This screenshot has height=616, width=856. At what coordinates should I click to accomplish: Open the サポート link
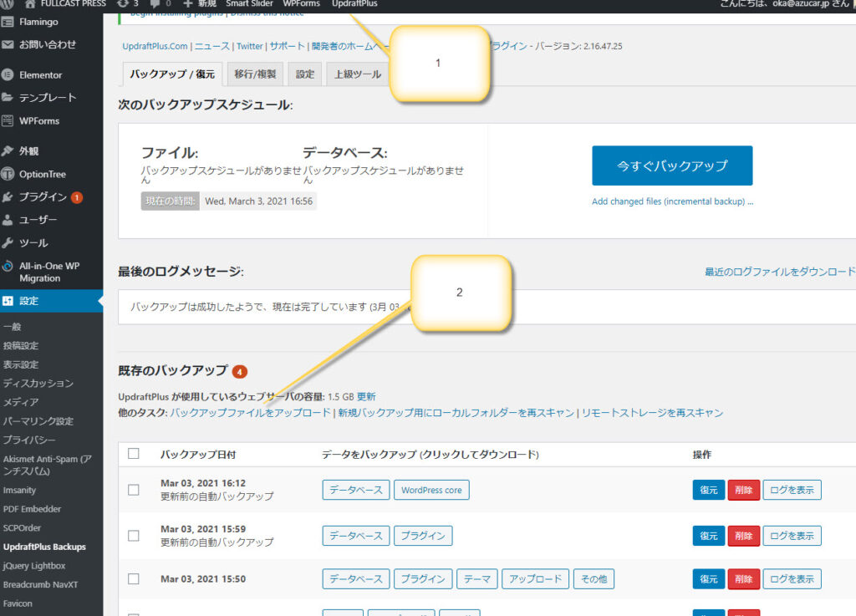click(x=288, y=46)
